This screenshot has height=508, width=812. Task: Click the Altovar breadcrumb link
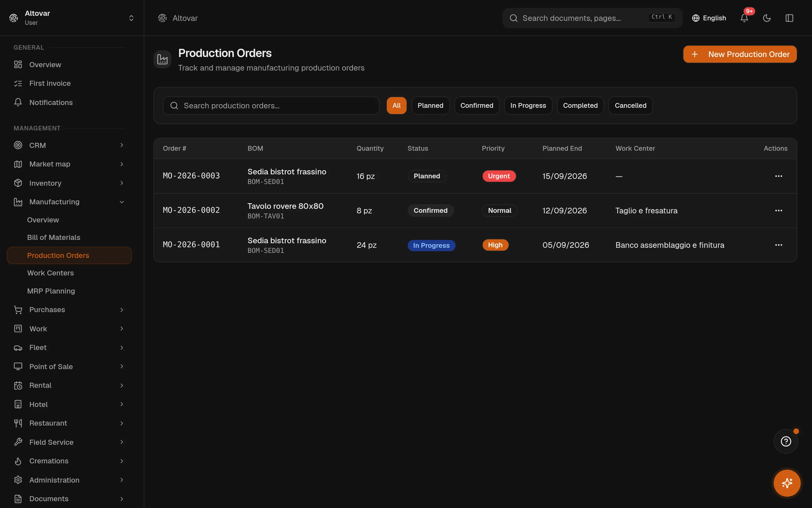point(185,18)
